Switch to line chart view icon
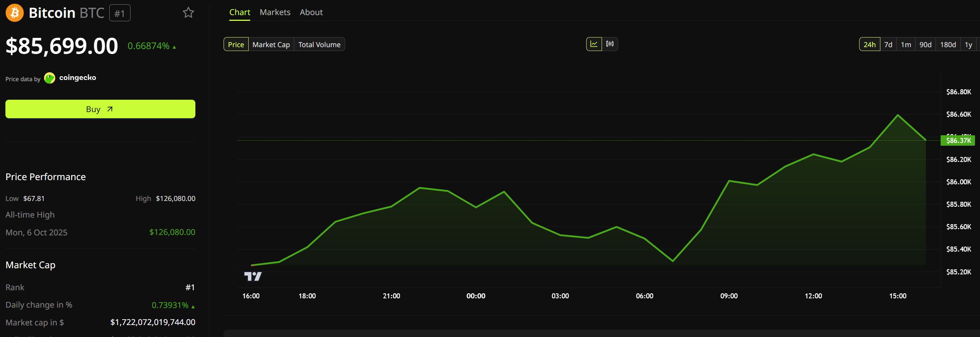This screenshot has width=980, height=337. coord(594,44)
